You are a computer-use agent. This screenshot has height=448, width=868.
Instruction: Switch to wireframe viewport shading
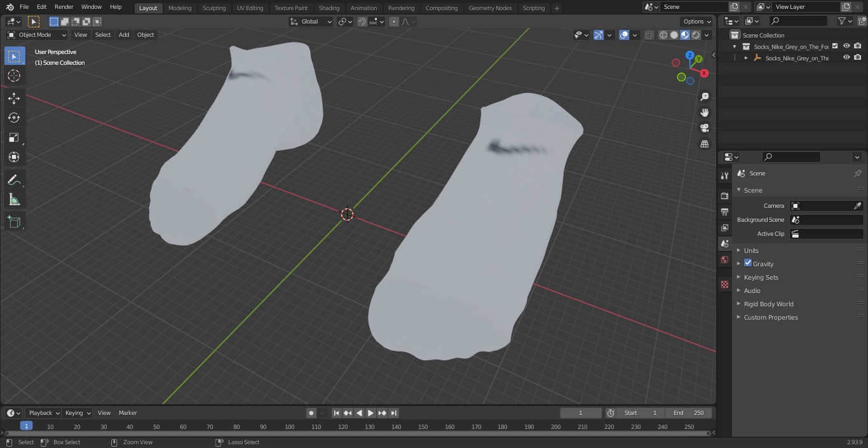(x=663, y=35)
